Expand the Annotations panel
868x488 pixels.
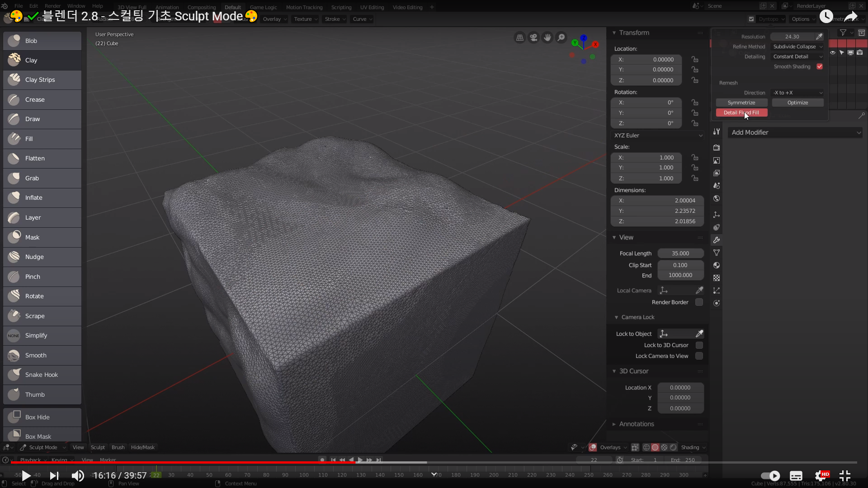[636, 424]
